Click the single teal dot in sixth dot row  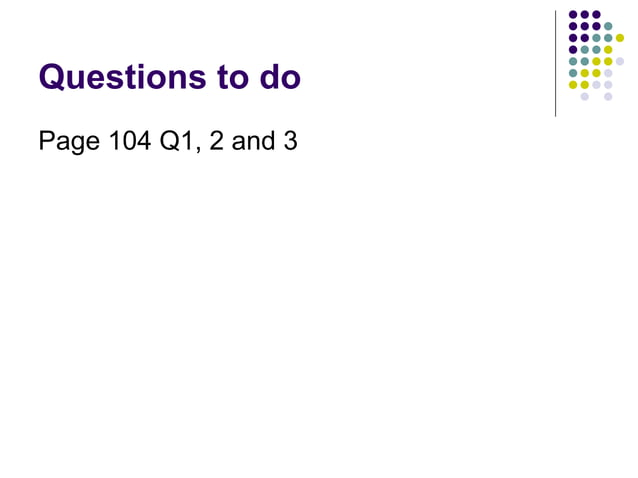click(573, 73)
